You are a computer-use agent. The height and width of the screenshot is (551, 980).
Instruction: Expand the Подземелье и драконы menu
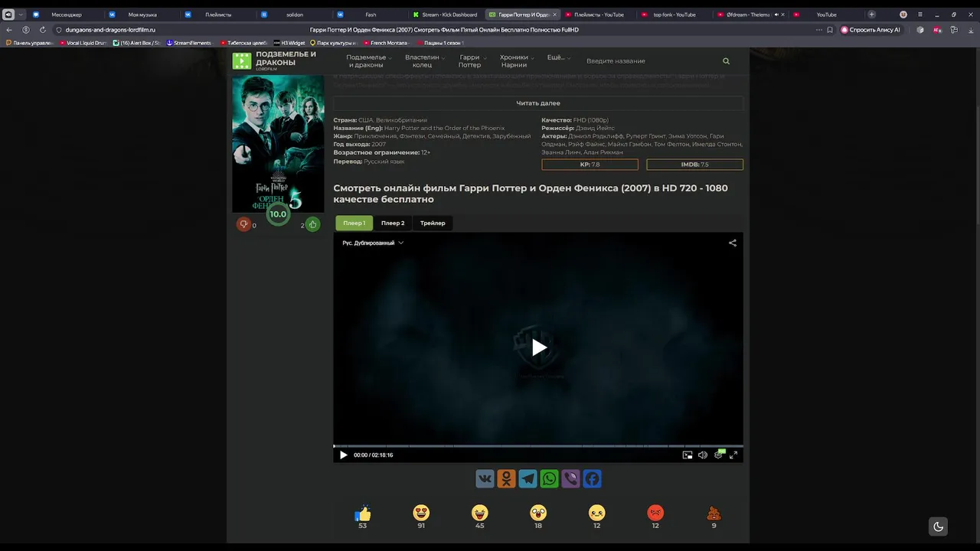[x=368, y=61]
